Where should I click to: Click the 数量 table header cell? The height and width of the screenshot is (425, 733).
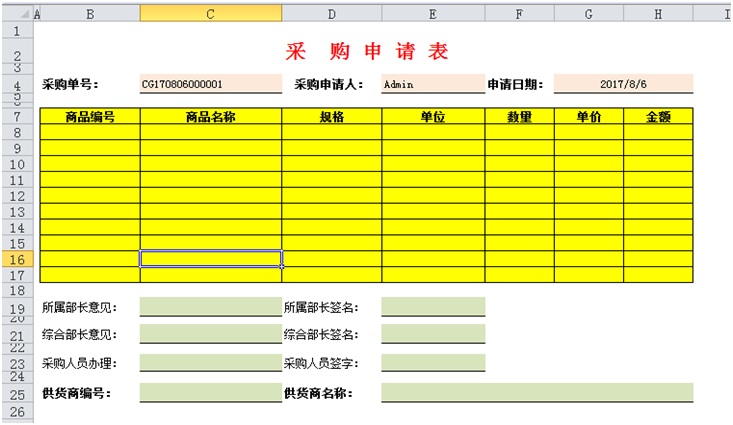click(519, 117)
